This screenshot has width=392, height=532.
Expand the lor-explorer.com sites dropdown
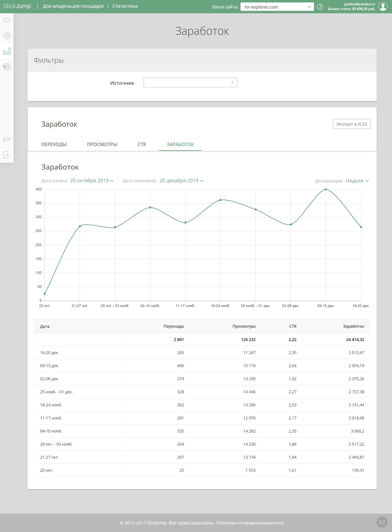point(277,7)
